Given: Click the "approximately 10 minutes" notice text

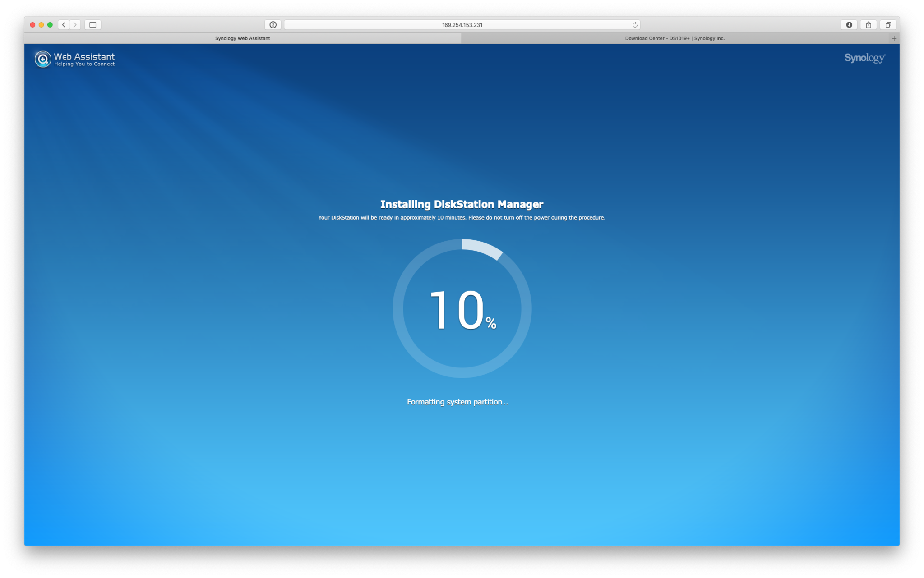Looking at the screenshot, I should tap(462, 217).
